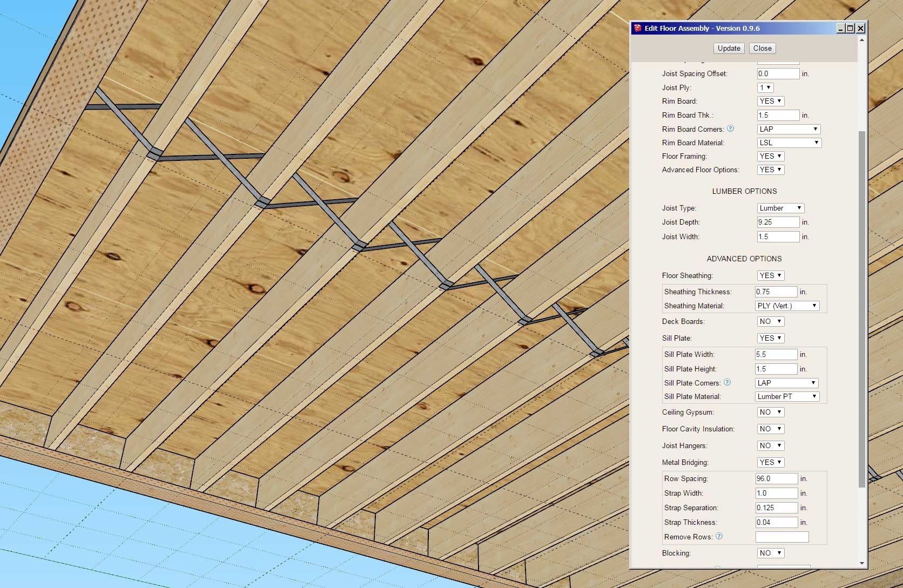
Task: Click the scrollbar up arrow
Action: [x=862, y=40]
